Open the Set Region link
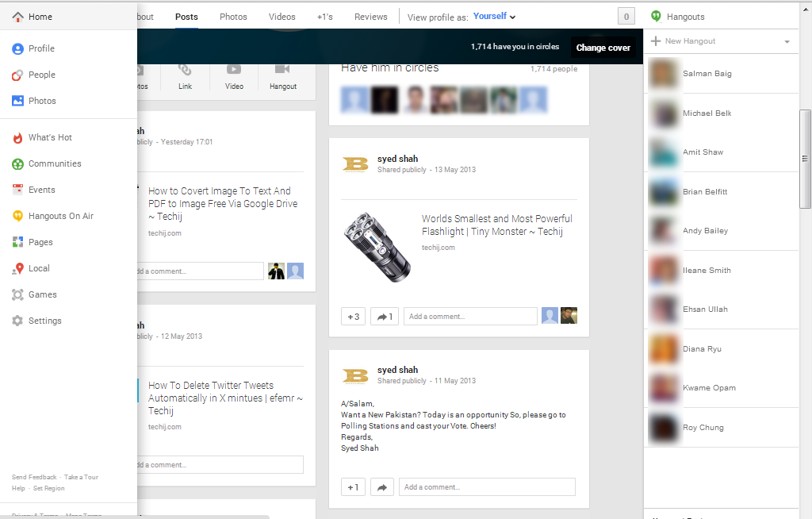 click(x=48, y=488)
